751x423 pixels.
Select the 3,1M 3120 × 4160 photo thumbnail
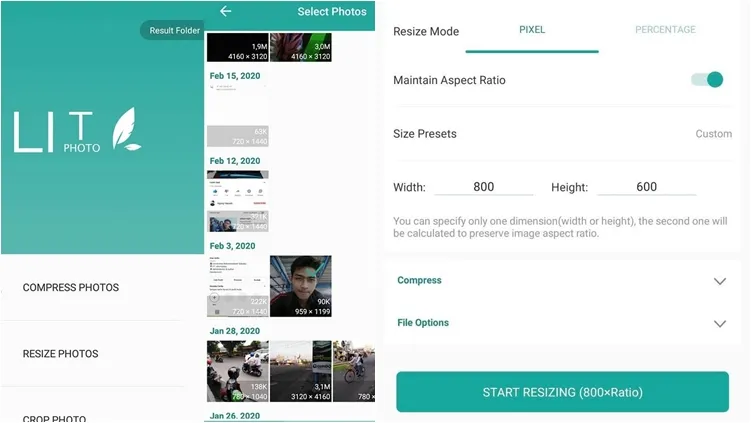point(301,371)
